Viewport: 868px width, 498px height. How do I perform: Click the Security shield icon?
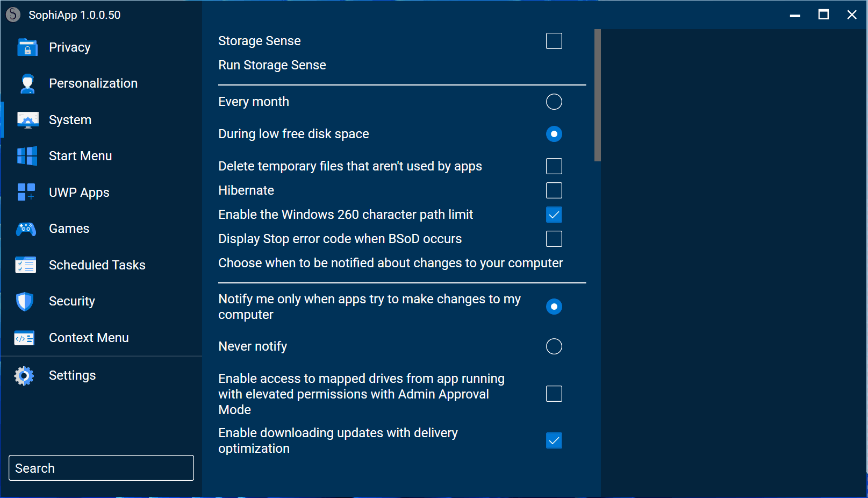tap(25, 301)
